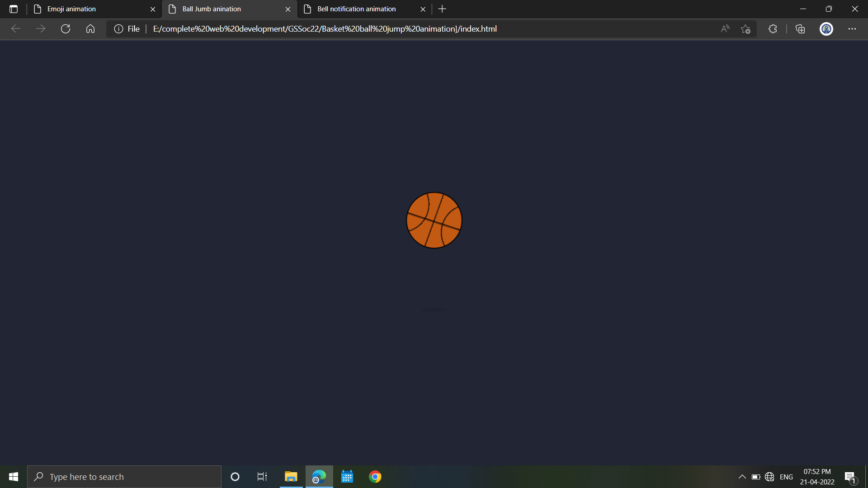The height and width of the screenshot is (488, 868).
Task: Open the Extensions panel
Action: pos(773,28)
